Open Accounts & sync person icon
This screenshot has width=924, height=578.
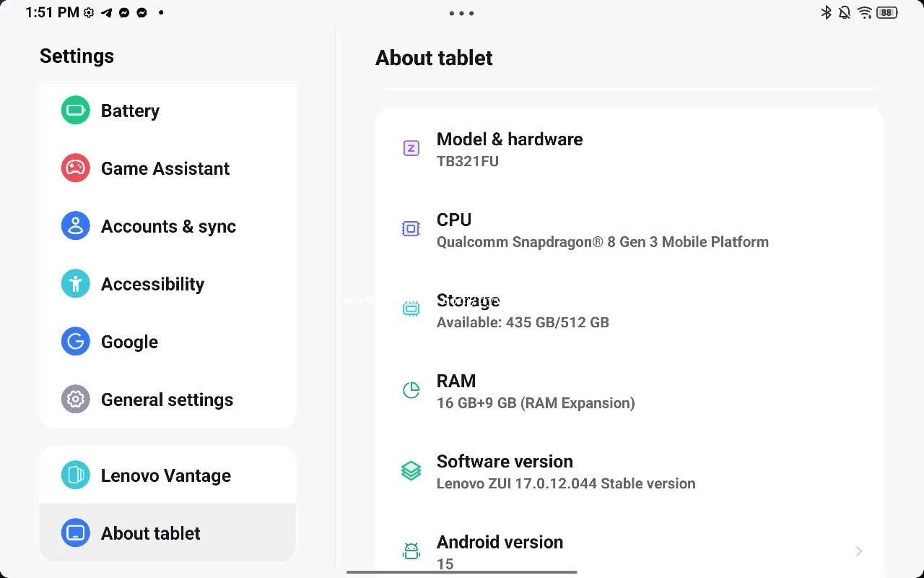pyautogui.click(x=76, y=226)
